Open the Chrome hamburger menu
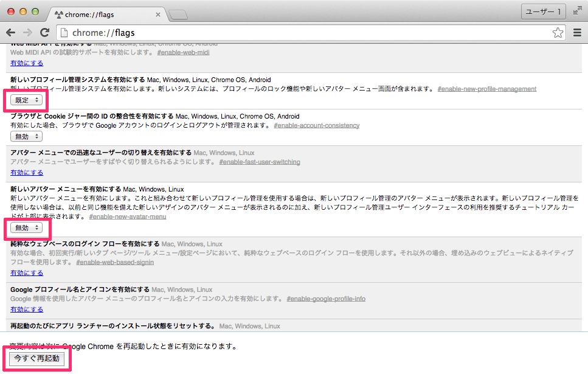The image size is (588, 374). point(578,33)
